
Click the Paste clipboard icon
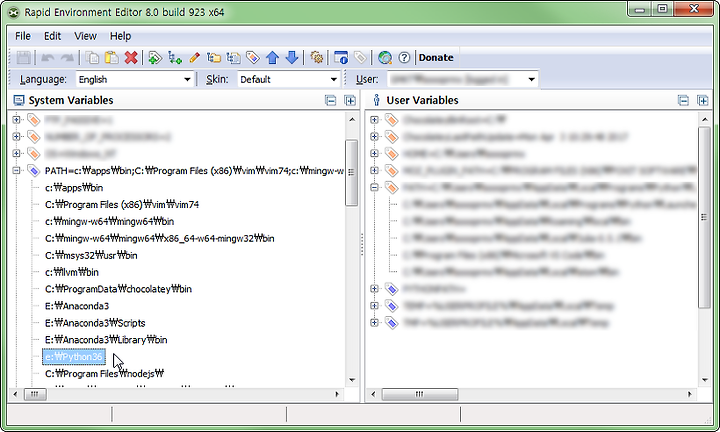click(112, 57)
